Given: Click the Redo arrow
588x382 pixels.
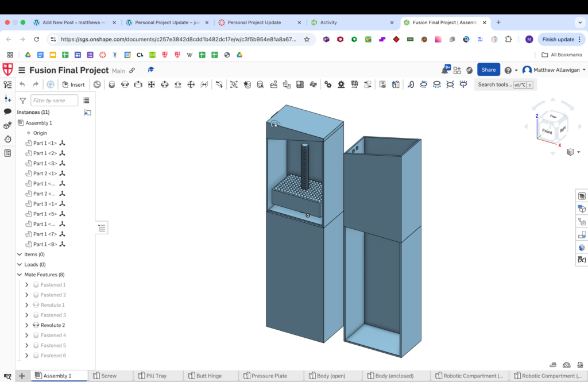Looking at the screenshot, I should coord(36,84).
